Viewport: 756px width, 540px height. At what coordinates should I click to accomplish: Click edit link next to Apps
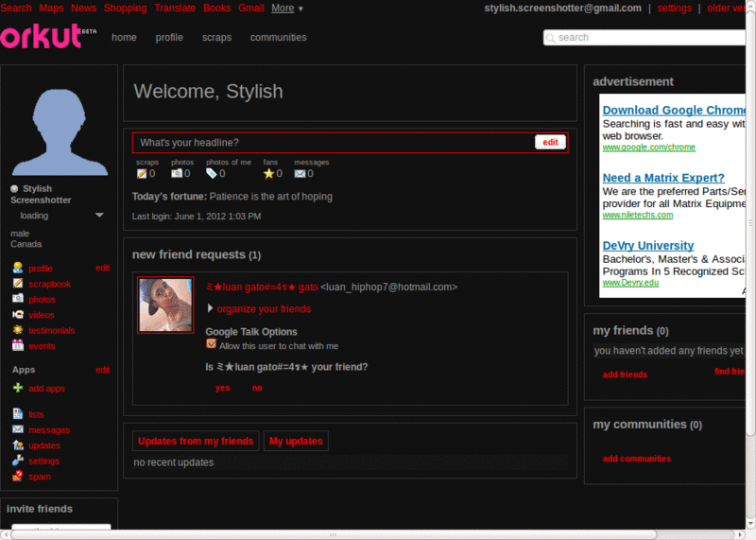coord(102,370)
